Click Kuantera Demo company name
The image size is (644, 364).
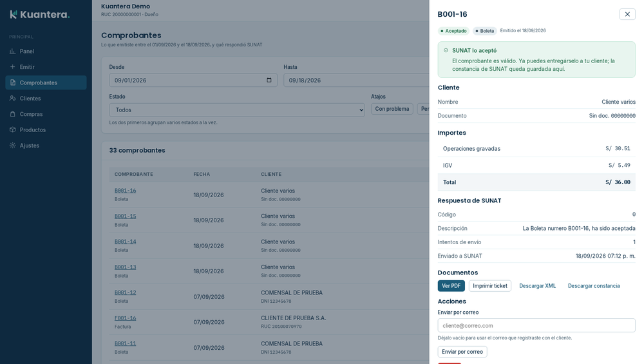pyautogui.click(x=126, y=6)
